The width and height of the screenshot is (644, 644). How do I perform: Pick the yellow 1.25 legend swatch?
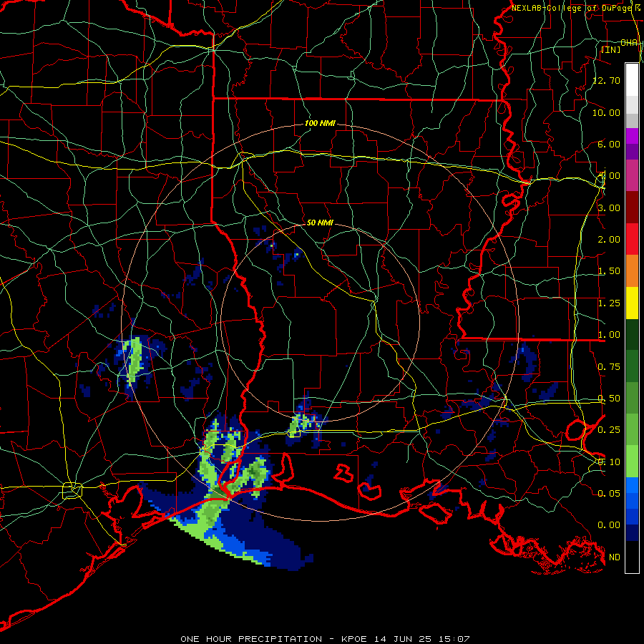632,303
